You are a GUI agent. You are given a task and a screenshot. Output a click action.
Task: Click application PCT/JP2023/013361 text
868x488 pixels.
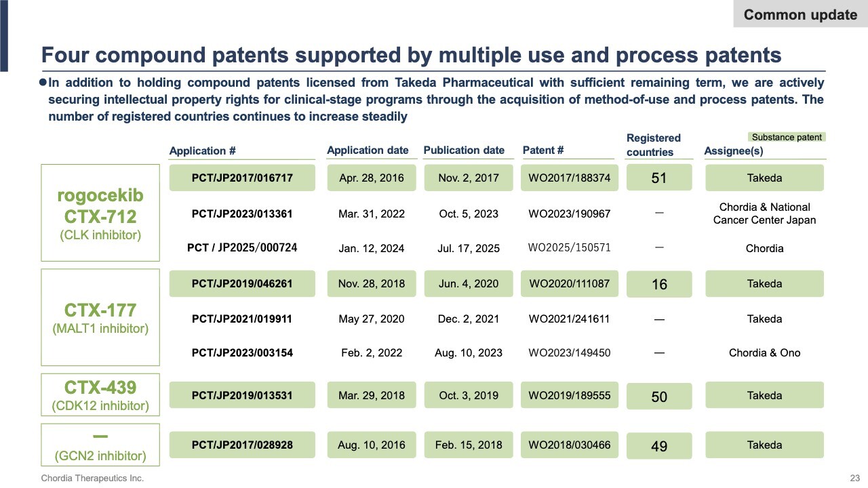(x=242, y=213)
